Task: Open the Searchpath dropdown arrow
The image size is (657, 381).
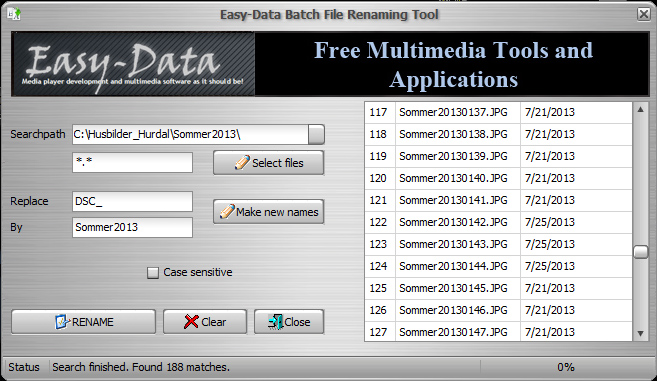Action: click(x=316, y=134)
